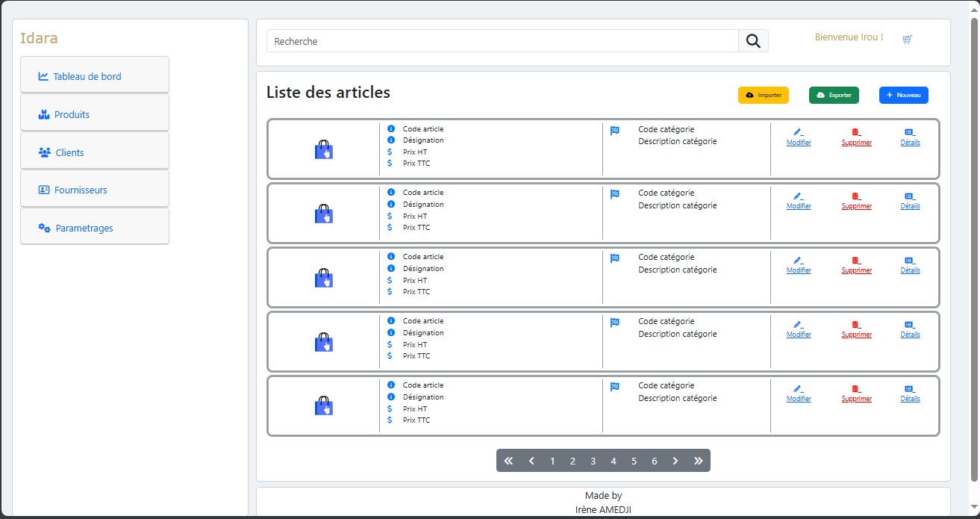Screen dimensions: 980x519
Task: Click the pencil edit icon in first article row
Action: pos(798,131)
